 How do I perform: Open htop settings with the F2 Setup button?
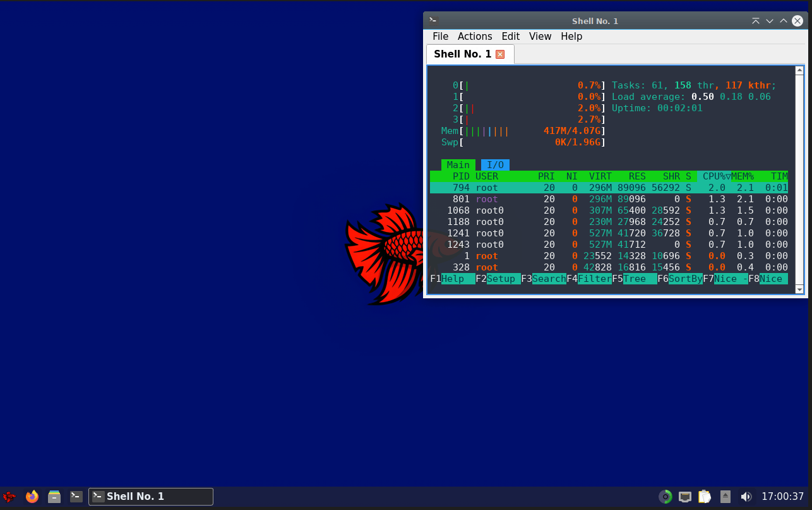[503, 279]
